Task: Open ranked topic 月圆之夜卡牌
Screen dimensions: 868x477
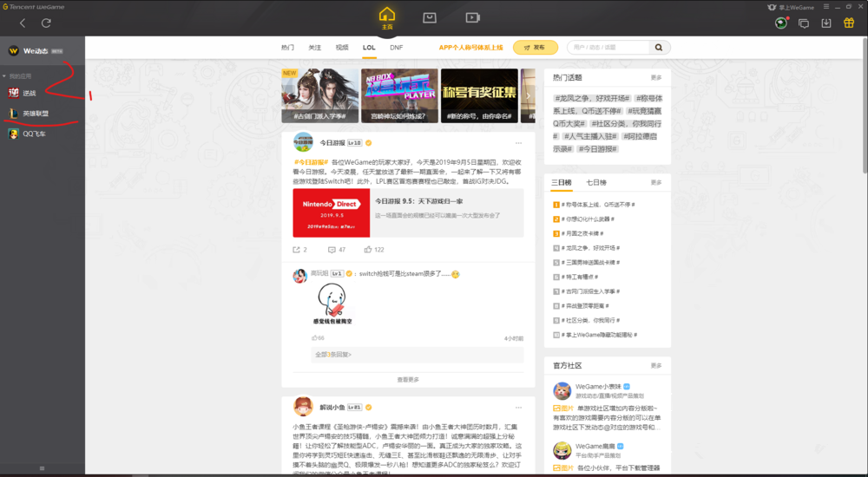Action: click(582, 233)
